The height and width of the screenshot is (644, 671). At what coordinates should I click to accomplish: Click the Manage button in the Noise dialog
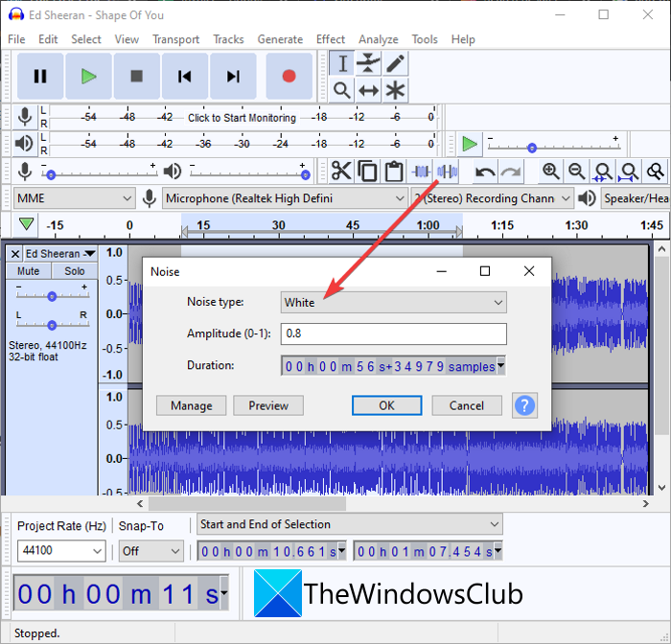click(192, 405)
